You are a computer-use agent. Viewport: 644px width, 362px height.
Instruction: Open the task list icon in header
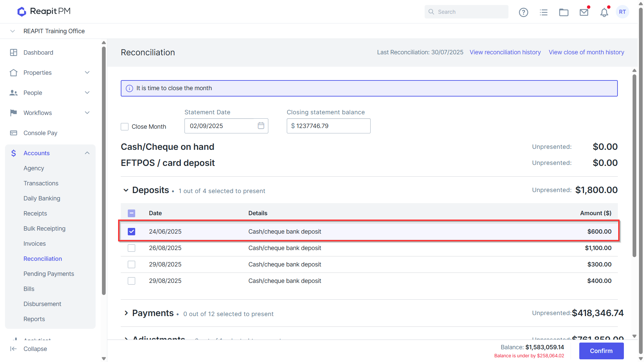(x=543, y=12)
